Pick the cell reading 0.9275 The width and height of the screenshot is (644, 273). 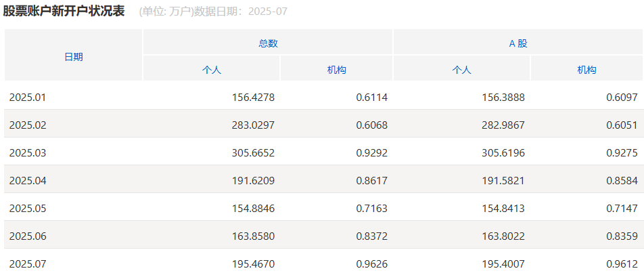(622, 153)
